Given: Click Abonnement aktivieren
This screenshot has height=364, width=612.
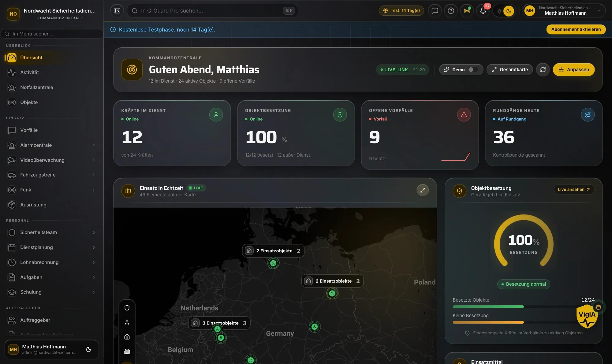Looking at the screenshot, I should coord(576,29).
